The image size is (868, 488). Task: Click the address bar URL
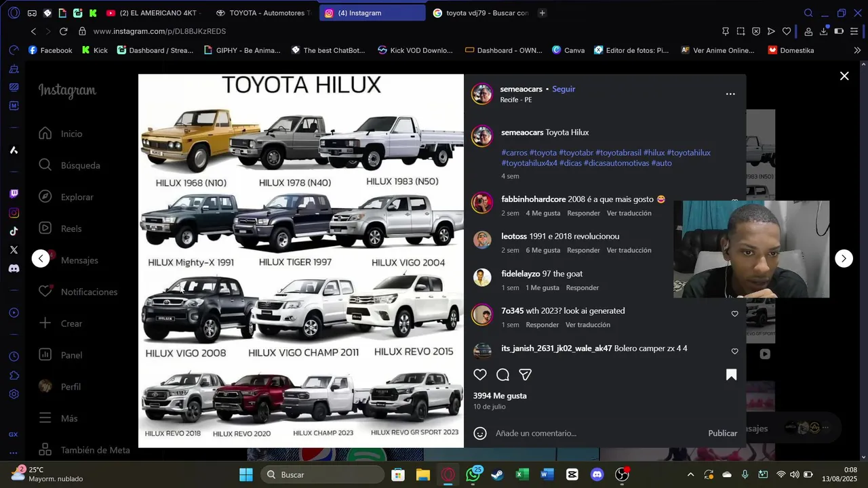[x=159, y=31]
